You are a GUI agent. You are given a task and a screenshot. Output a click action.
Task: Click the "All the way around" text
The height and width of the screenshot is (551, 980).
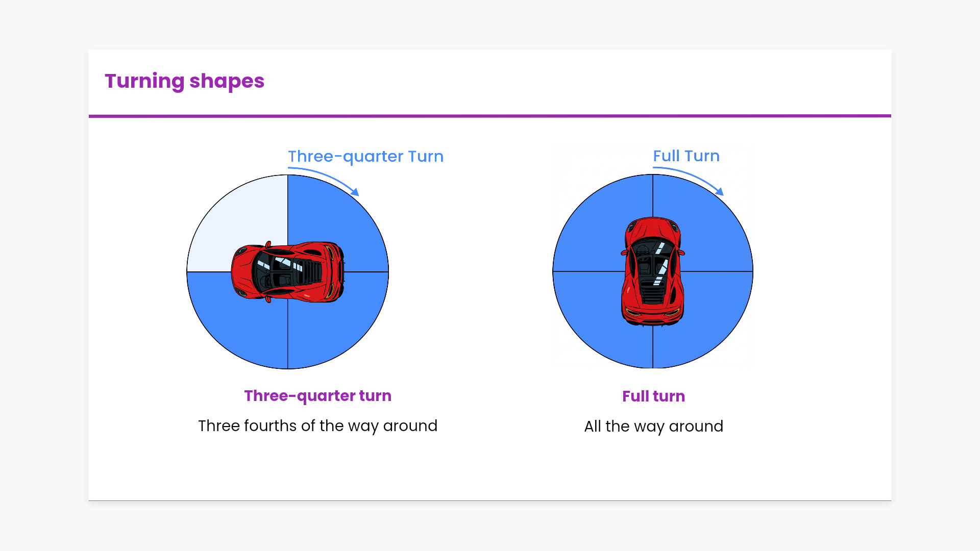(653, 427)
